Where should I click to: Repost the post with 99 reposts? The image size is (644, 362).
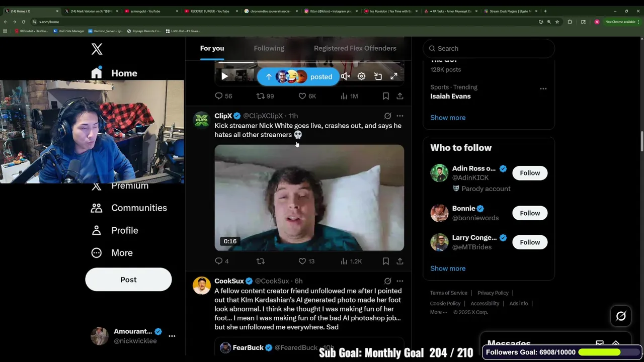tap(265, 96)
